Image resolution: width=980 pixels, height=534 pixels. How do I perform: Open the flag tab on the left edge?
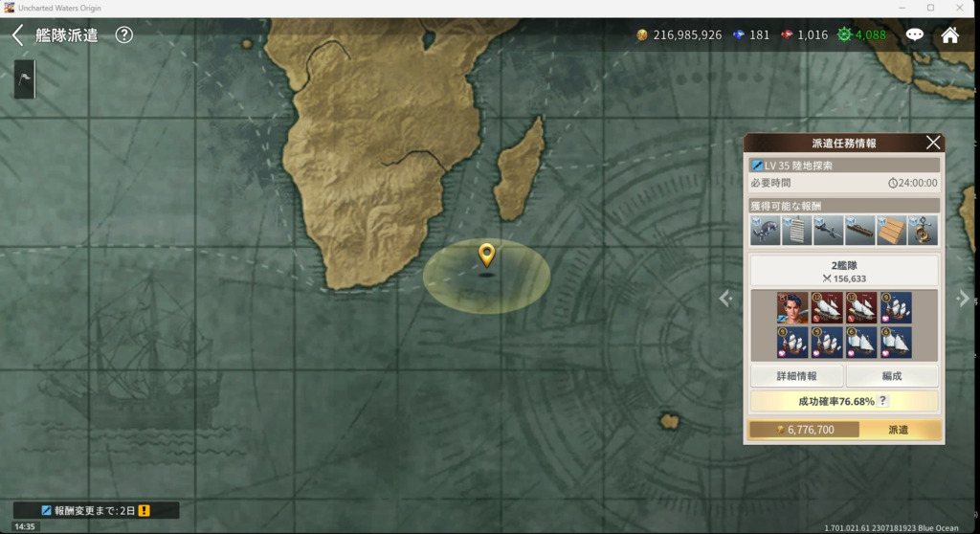pos(24,78)
